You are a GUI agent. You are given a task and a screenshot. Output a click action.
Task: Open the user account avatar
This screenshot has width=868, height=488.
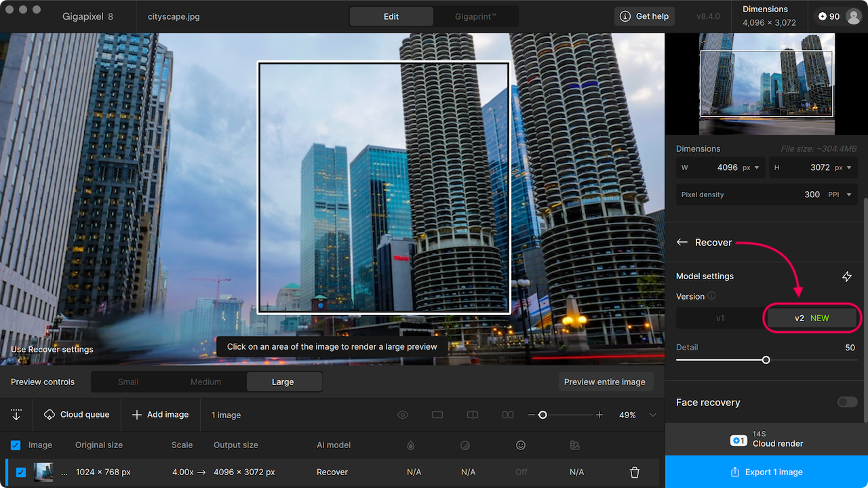(852, 16)
